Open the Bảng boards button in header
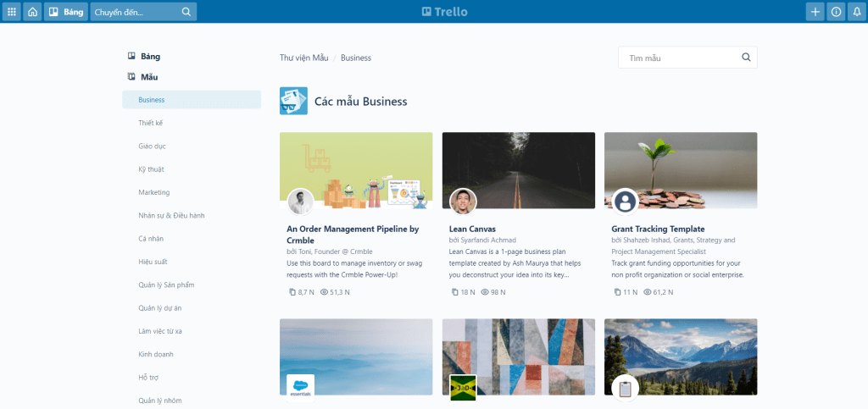868x409 pixels. (x=65, y=12)
